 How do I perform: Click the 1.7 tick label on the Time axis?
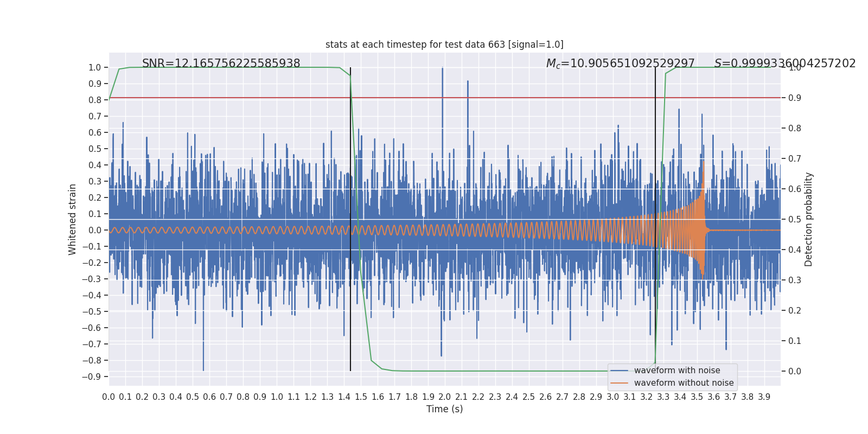pyautogui.click(x=394, y=397)
